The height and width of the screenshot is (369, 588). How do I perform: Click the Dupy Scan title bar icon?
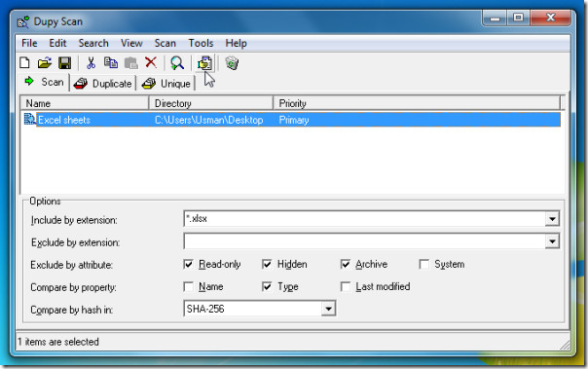(23, 21)
